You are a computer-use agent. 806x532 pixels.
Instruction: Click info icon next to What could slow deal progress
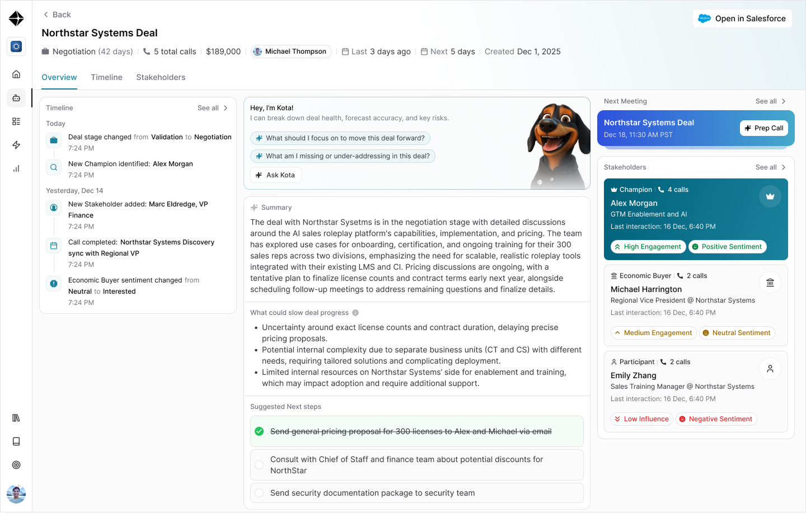(x=355, y=313)
